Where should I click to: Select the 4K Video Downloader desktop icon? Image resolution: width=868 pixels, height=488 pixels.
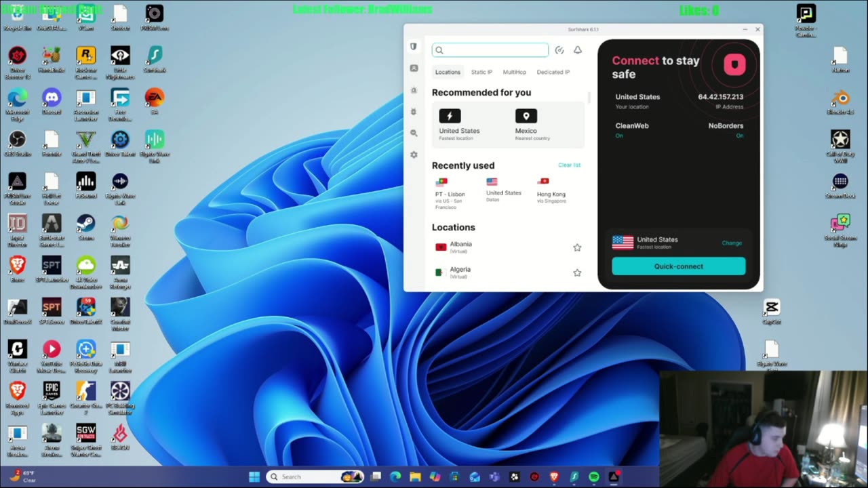[85, 269]
